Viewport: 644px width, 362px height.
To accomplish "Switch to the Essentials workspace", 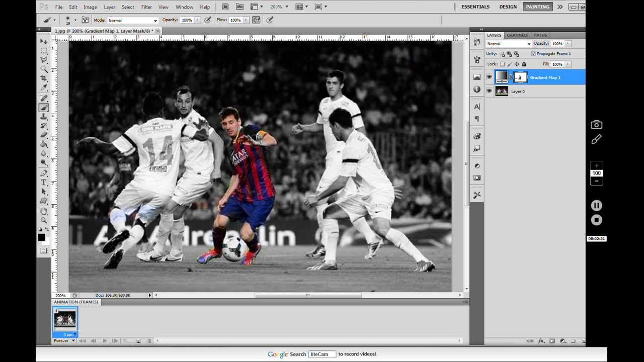I will [x=475, y=7].
